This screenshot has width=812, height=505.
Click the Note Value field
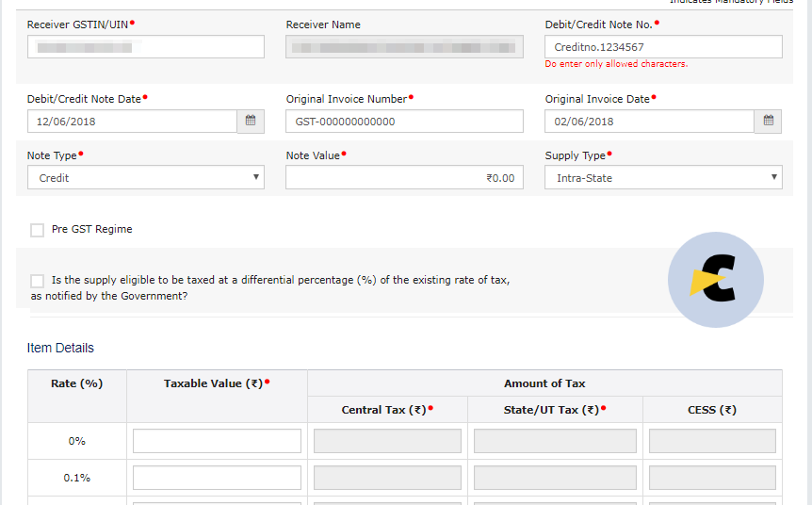(404, 178)
